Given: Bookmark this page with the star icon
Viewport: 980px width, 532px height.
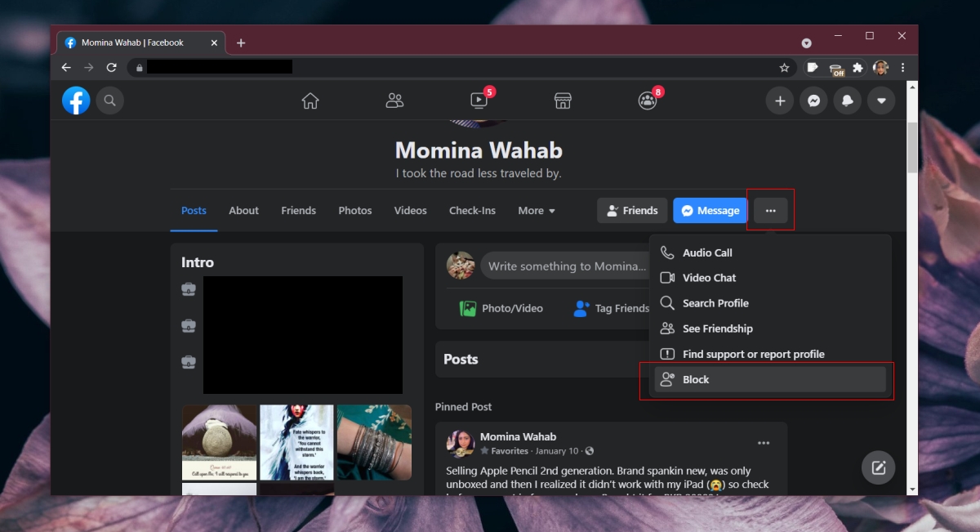Looking at the screenshot, I should [784, 68].
